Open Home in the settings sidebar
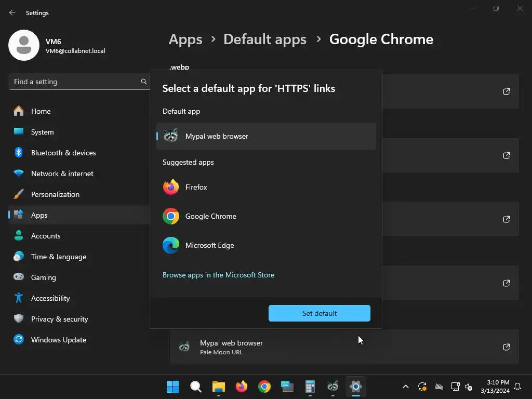This screenshot has width=532, height=399. (x=79, y=111)
